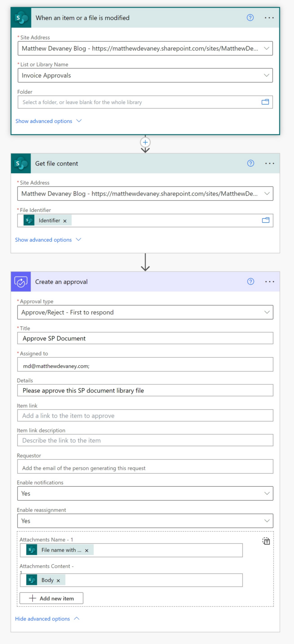
Task: Open ellipsis menu on Create an approval
Action: click(269, 281)
